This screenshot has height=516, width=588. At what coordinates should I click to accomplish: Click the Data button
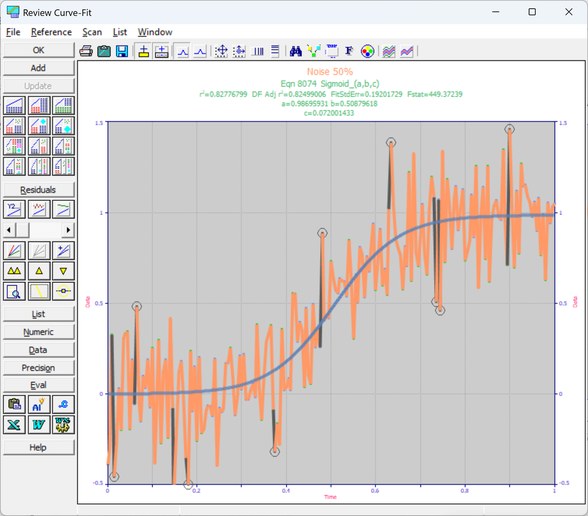pyautogui.click(x=38, y=350)
